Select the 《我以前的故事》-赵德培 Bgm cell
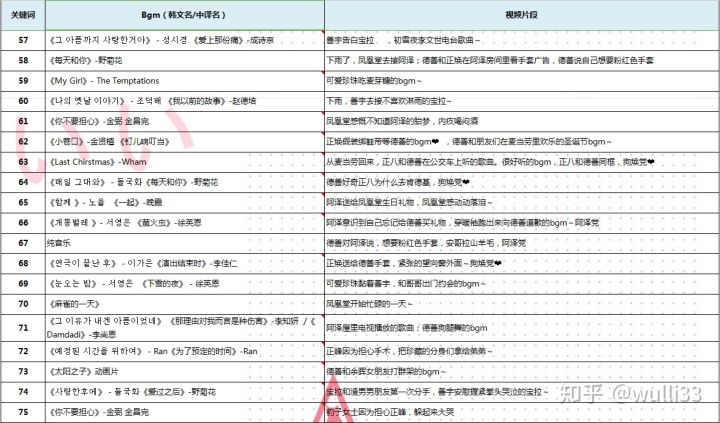 pos(185,101)
